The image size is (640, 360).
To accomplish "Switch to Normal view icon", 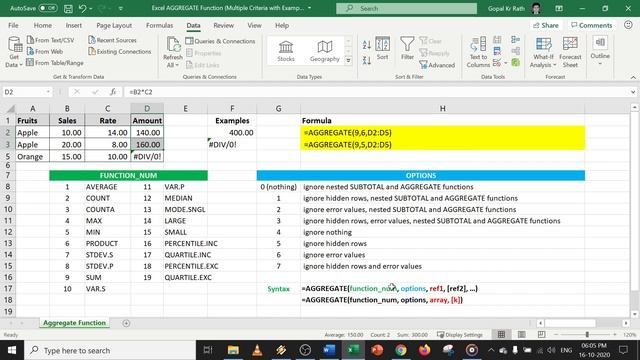I will (x=501, y=335).
